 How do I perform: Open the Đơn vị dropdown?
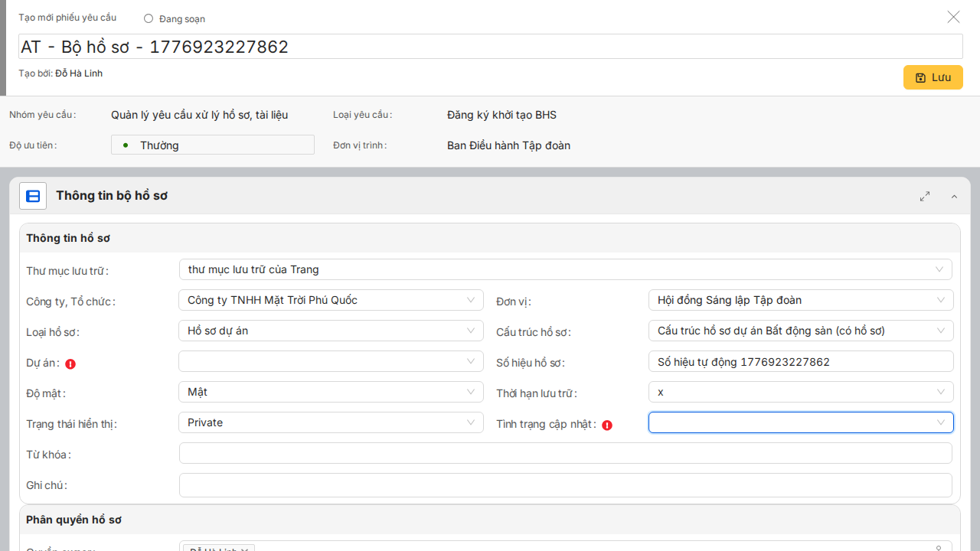coord(800,300)
